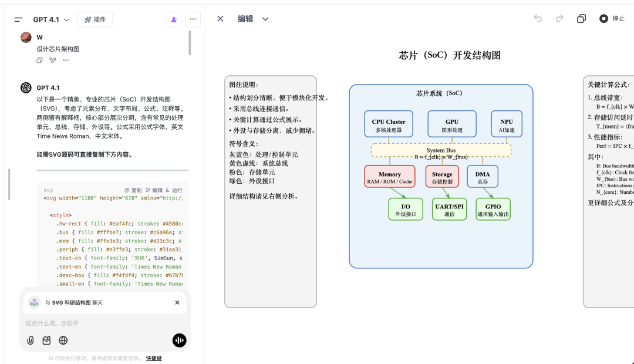
Task: Open the sidebar with the hamburger icon
Action: coord(18,19)
